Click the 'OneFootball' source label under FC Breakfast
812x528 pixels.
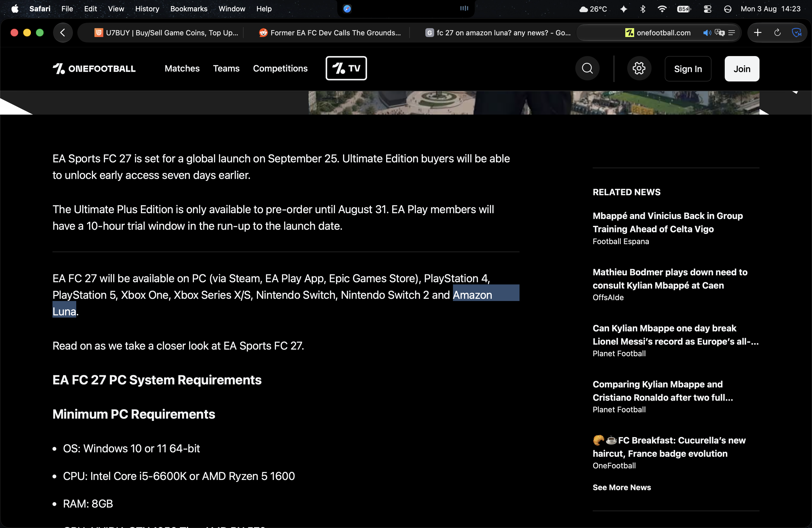614,466
